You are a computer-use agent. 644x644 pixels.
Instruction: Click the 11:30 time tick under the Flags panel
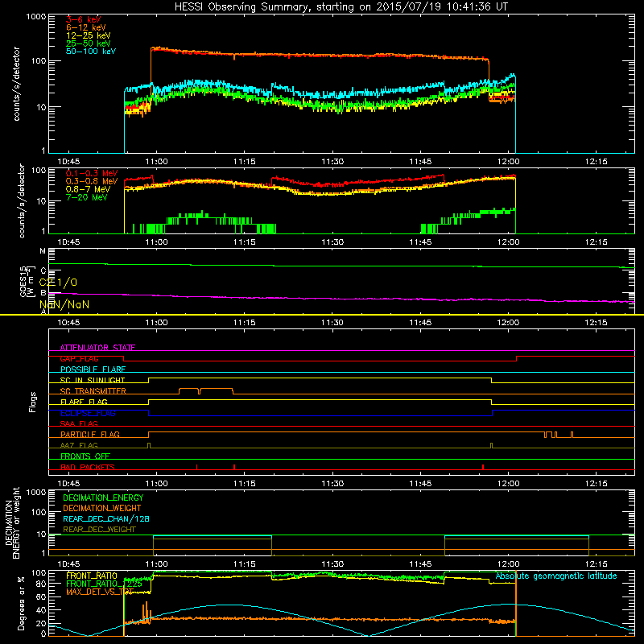(x=332, y=484)
